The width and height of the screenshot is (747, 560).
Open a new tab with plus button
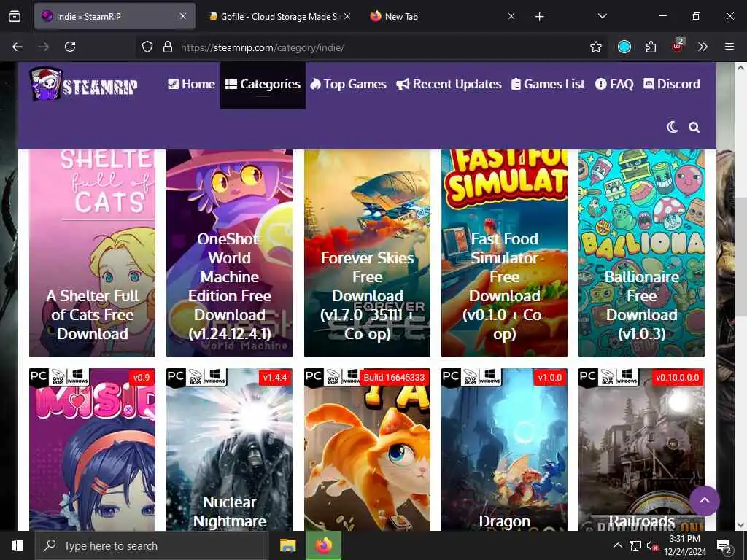(x=539, y=17)
